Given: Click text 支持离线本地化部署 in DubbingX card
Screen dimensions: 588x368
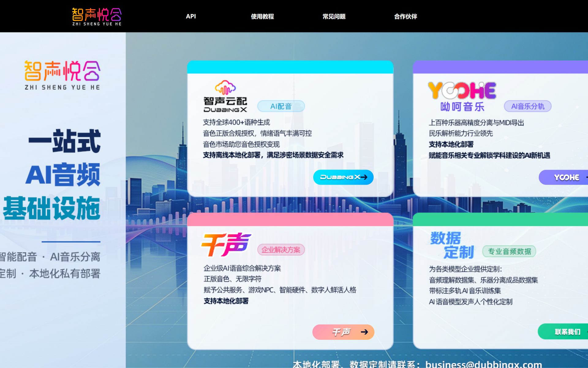Looking at the screenshot, I should click(232, 155).
